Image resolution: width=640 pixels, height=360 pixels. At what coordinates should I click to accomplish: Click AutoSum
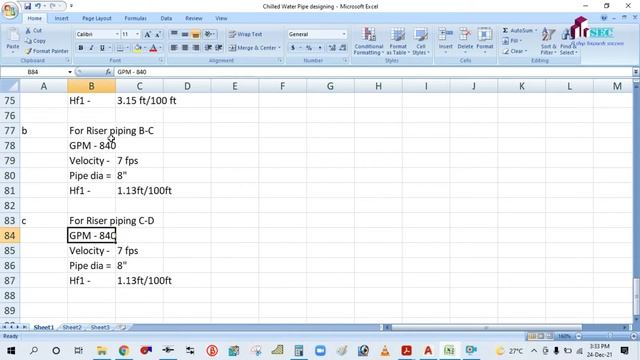(519, 31)
